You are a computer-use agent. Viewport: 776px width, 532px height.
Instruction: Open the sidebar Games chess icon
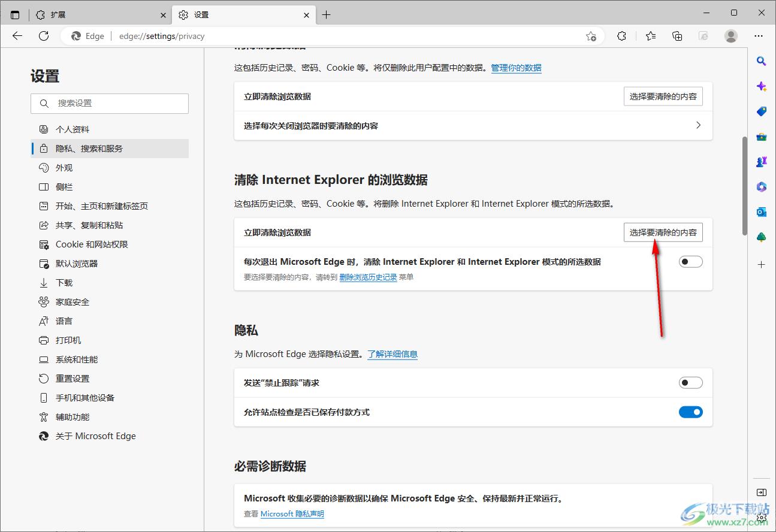pos(762,162)
